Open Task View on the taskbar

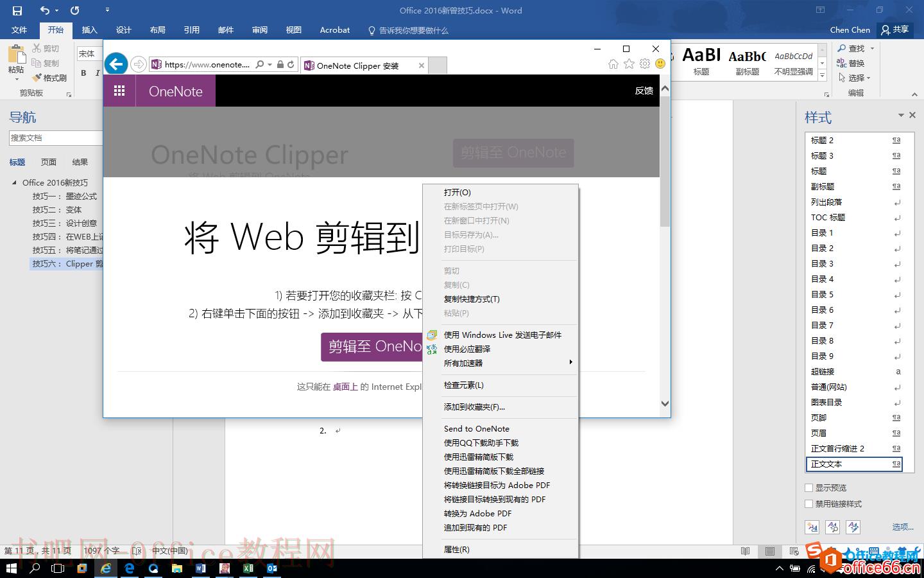click(x=58, y=568)
